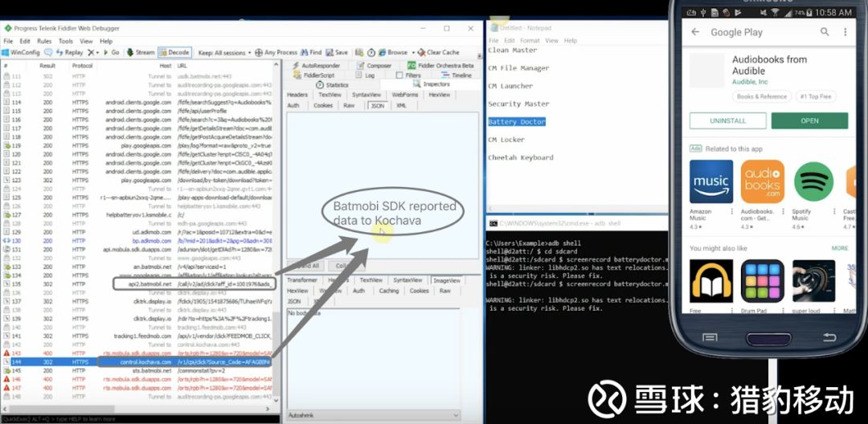Switch to the Composer tab

coord(374,66)
